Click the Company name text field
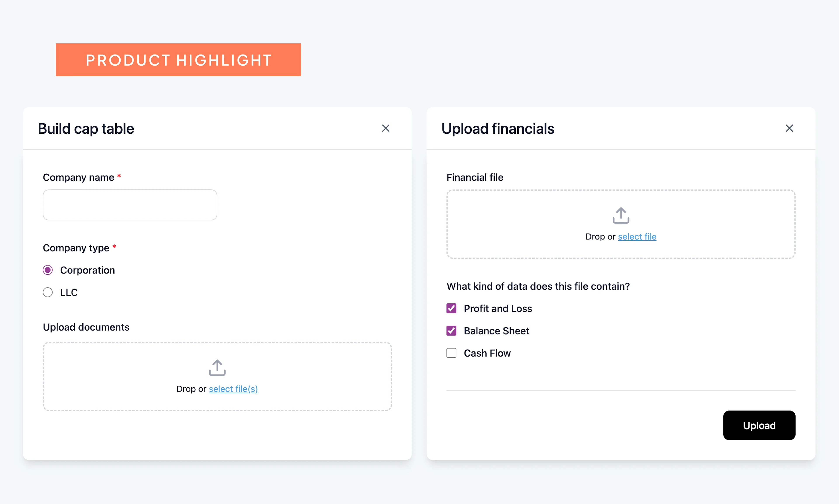839x504 pixels. coord(130,205)
